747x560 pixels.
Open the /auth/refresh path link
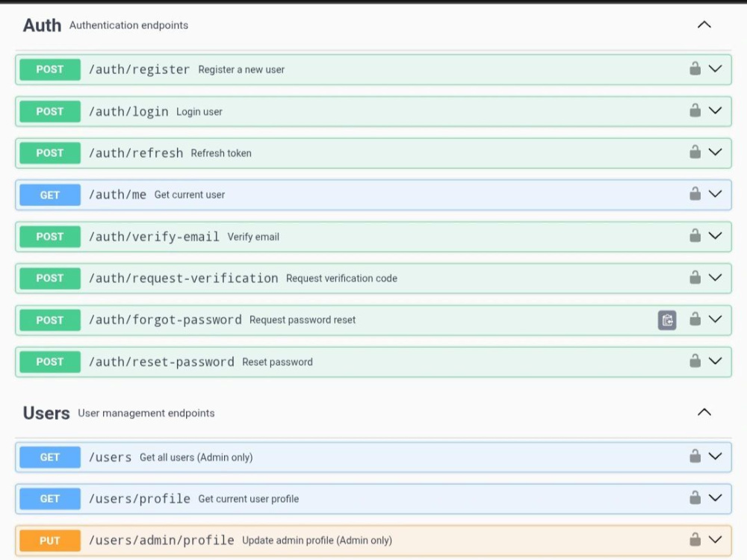(136, 153)
